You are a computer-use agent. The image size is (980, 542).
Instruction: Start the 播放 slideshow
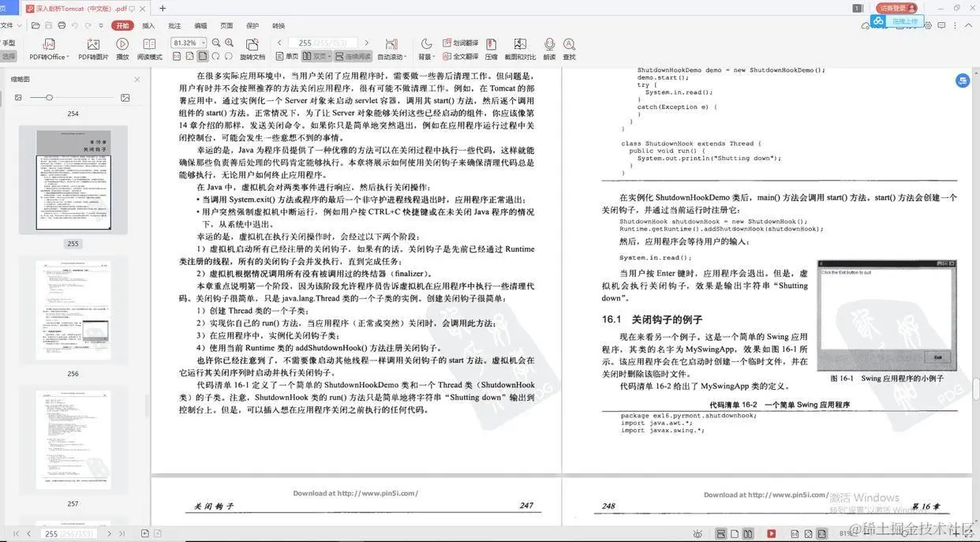tap(122, 49)
